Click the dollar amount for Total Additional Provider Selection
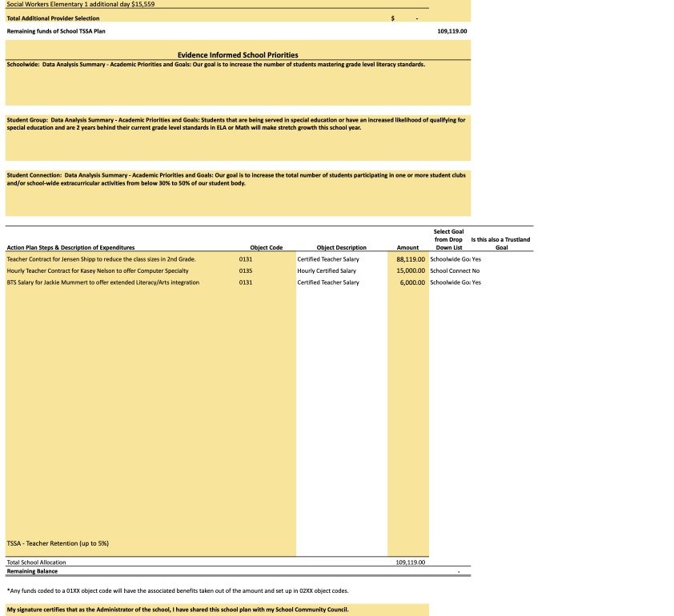674x616 pixels. pos(404,18)
